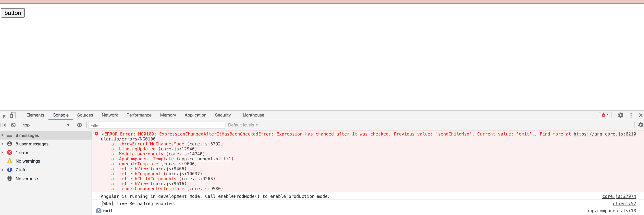Image resolution: width=644 pixels, height=215 pixels.
Task: Click the red error circle in sidebar
Action: point(9,152)
